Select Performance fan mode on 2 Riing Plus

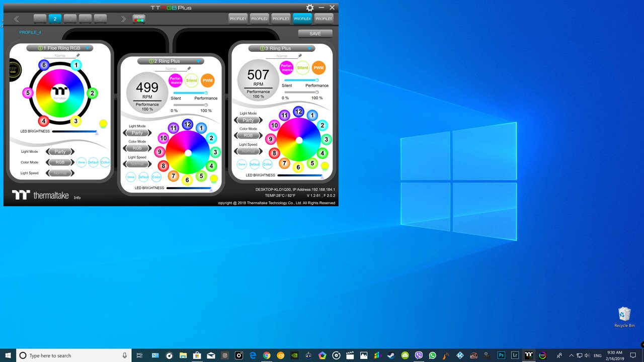176,80
